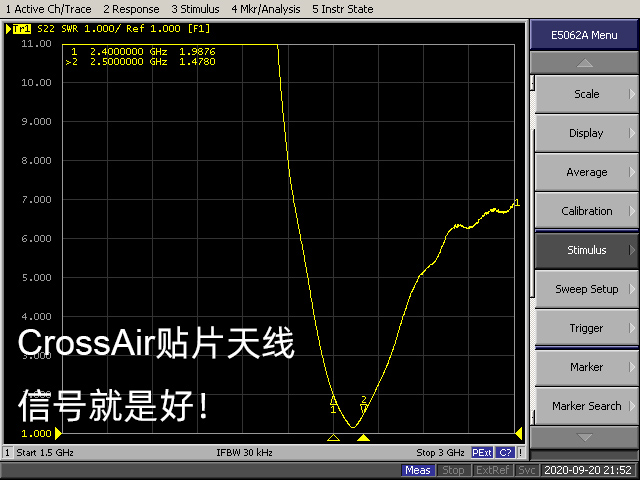Click the Stop status indicator
Screen dimensions: 640x480
coord(453,470)
